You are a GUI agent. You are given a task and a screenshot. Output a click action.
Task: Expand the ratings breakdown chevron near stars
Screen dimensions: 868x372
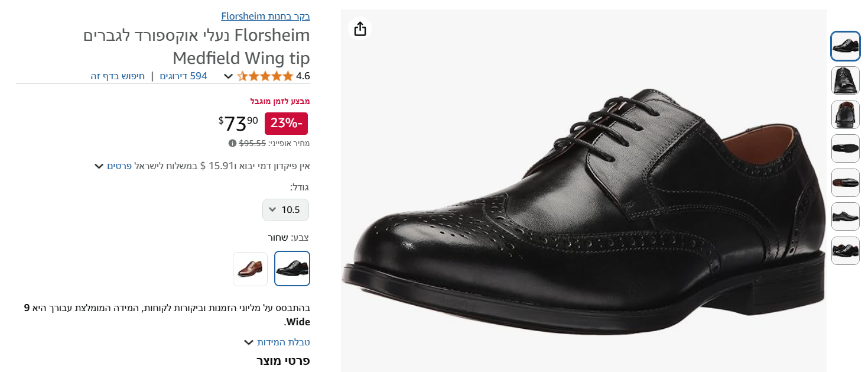[228, 76]
